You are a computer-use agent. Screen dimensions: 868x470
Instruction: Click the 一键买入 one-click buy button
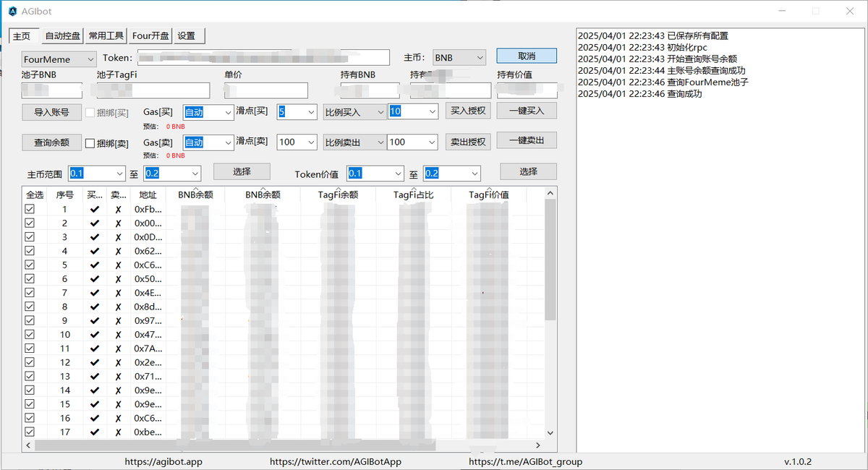pos(527,110)
